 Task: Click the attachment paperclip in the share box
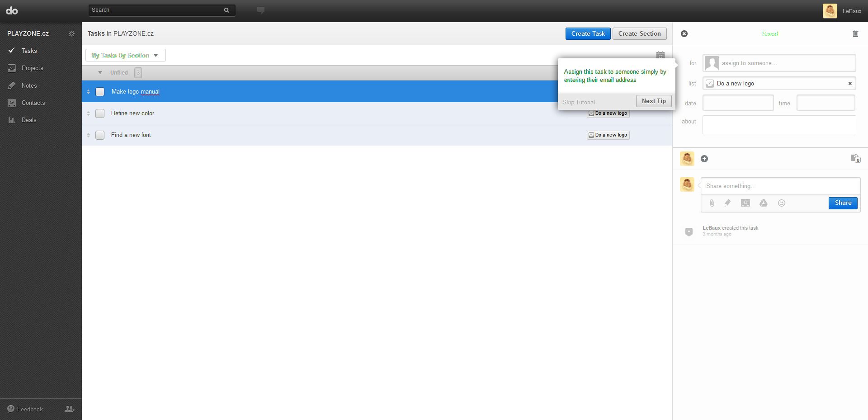711,203
